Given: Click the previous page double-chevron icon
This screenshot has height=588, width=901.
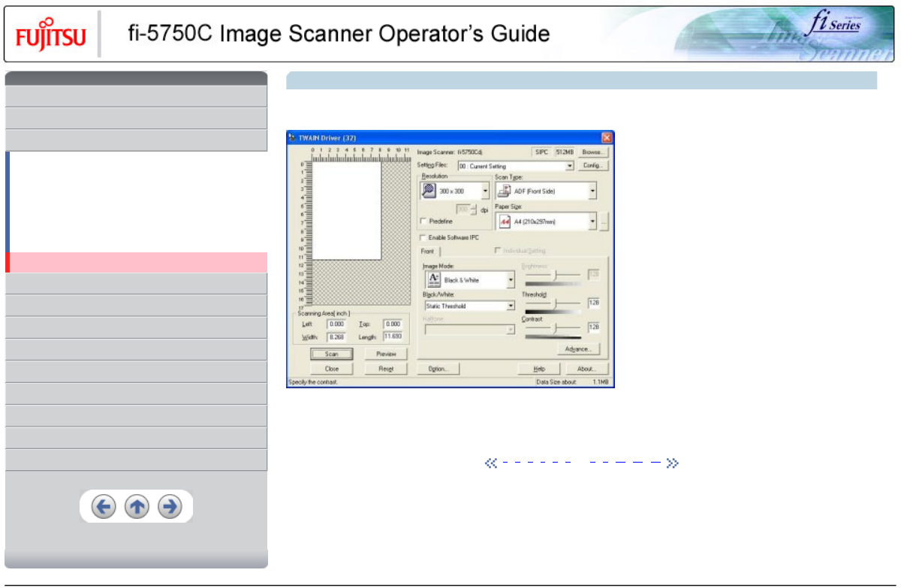Looking at the screenshot, I should [490, 463].
